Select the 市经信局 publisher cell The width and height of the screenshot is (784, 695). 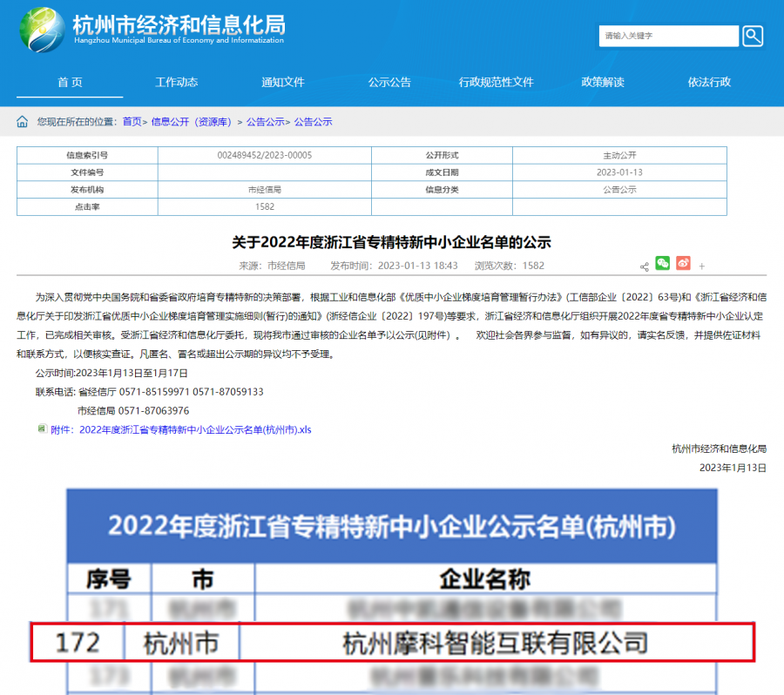[265, 190]
